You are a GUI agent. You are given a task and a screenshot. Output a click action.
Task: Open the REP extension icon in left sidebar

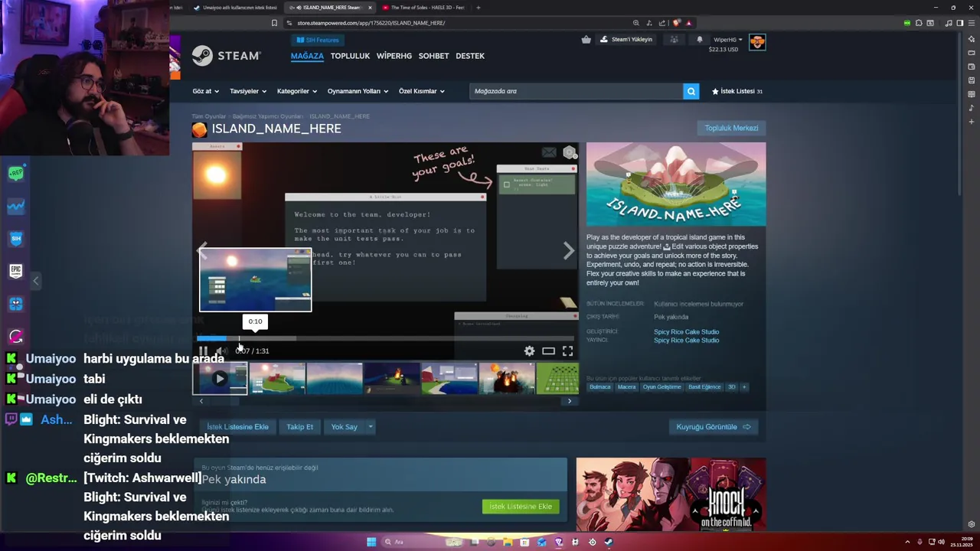tap(16, 174)
